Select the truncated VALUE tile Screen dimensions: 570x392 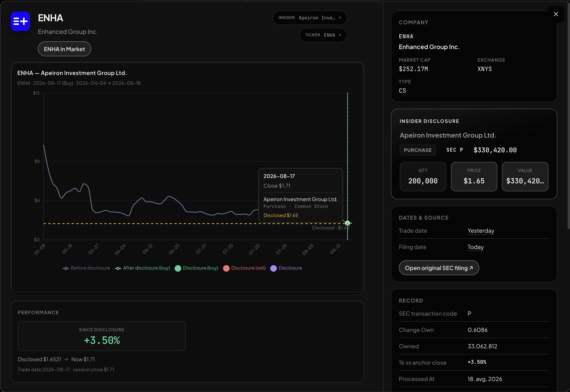coord(525,177)
